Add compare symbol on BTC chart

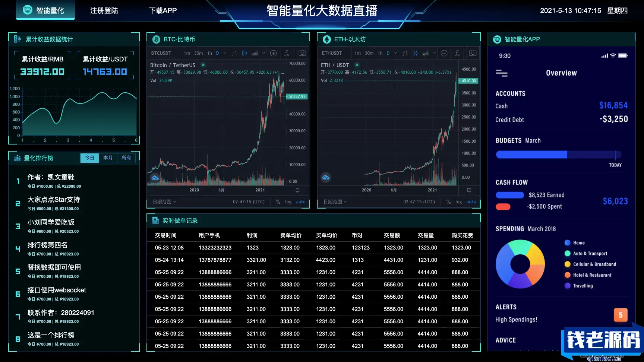click(273, 53)
